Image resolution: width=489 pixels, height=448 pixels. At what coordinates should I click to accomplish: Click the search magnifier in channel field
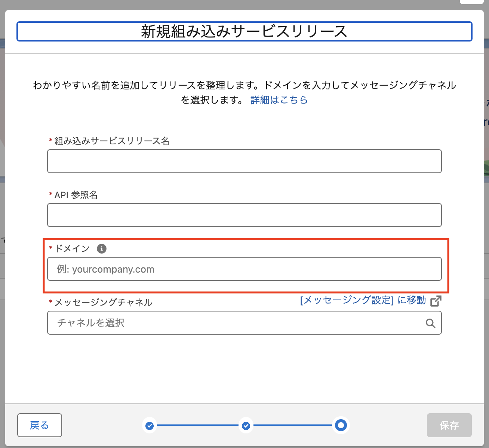(431, 323)
